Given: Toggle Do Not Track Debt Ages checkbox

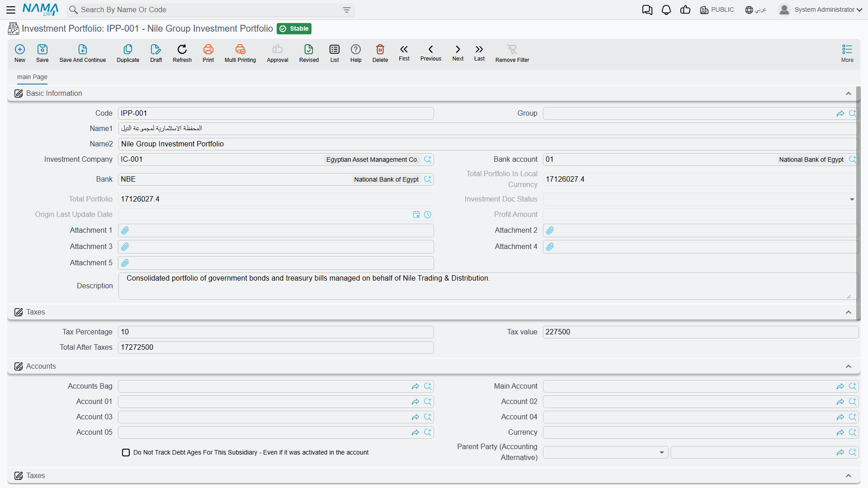Looking at the screenshot, I should click(126, 452).
